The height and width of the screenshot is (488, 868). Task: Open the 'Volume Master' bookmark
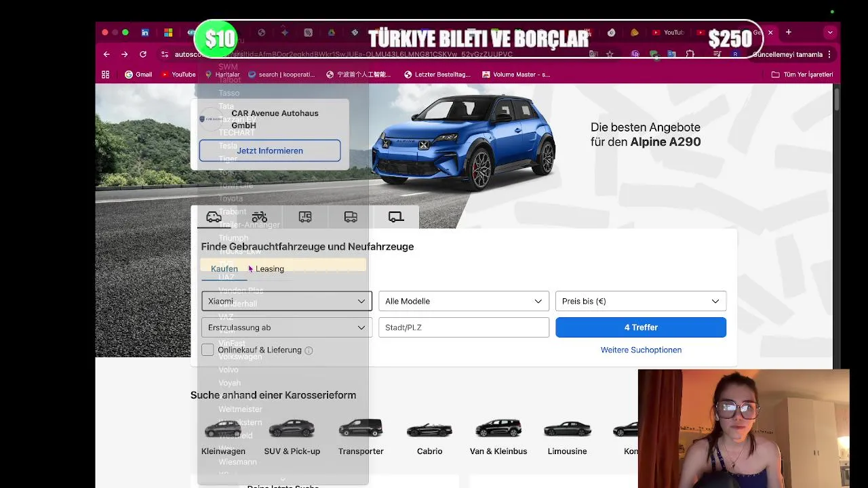click(516, 75)
